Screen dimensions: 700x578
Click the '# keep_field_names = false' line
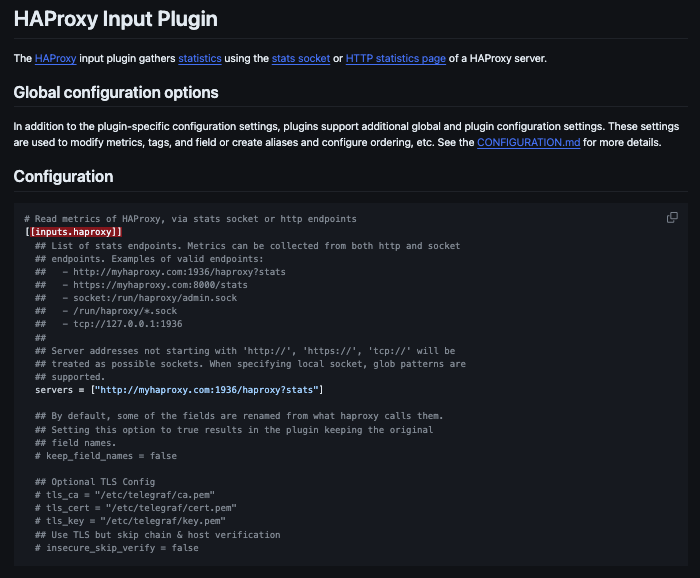coord(106,456)
